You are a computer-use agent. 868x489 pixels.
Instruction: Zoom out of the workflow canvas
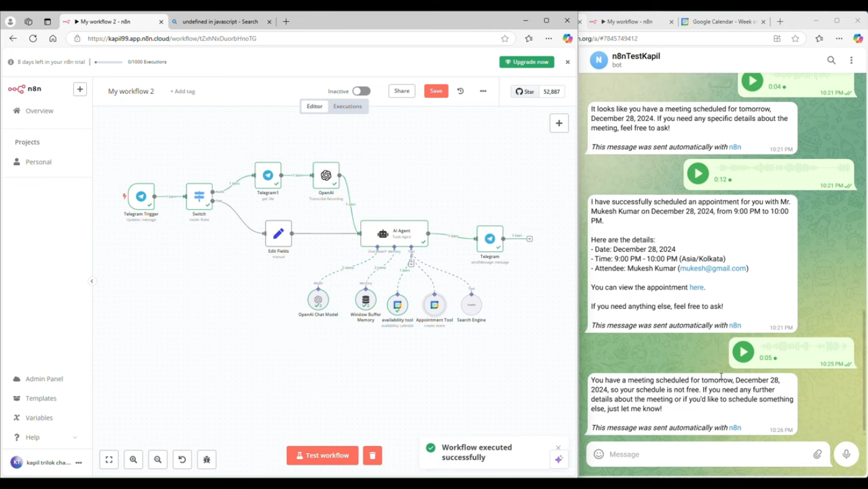pyautogui.click(x=158, y=460)
